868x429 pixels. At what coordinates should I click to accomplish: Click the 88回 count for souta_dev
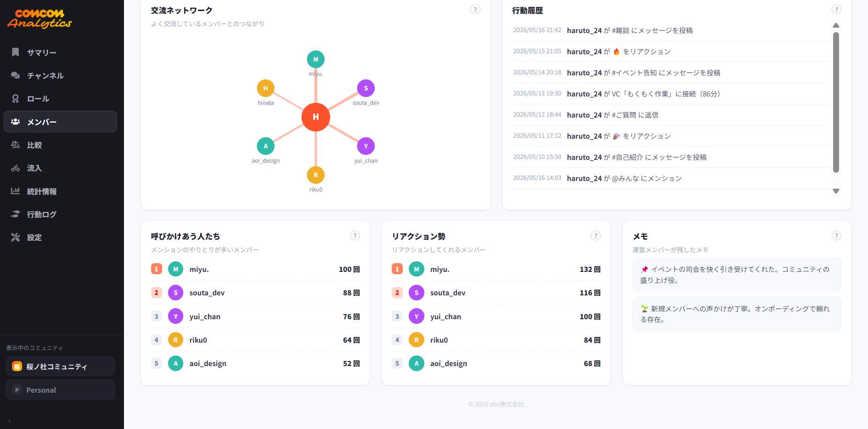pos(351,293)
